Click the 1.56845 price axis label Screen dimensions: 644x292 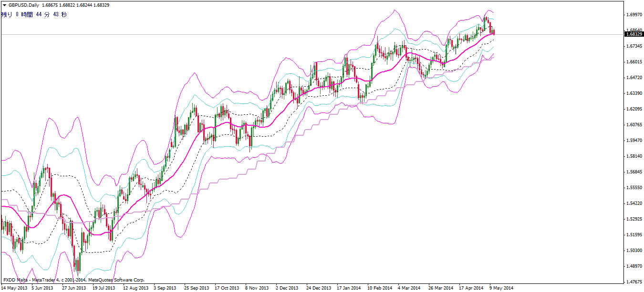pyautogui.click(x=634, y=172)
